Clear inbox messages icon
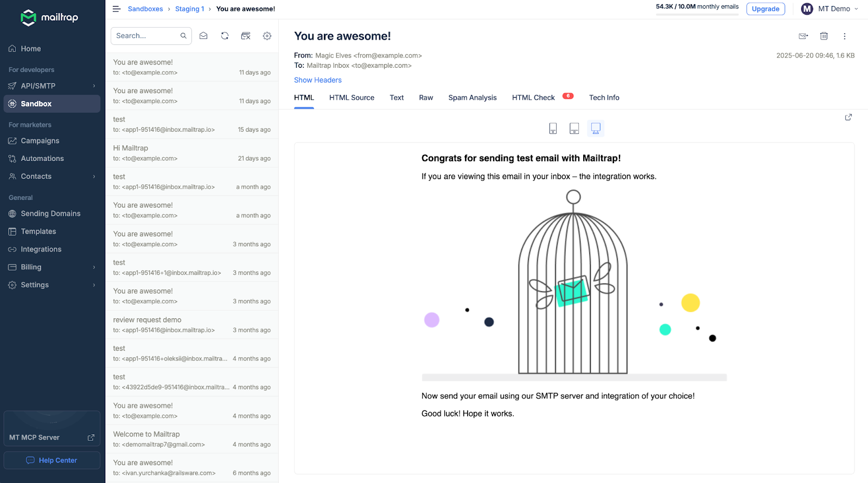 point(246,36)
